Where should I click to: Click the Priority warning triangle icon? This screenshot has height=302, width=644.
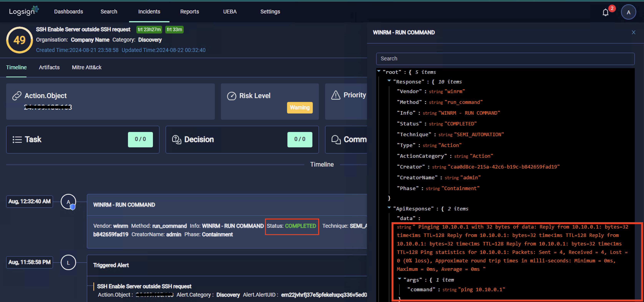[x=335, y=95]
